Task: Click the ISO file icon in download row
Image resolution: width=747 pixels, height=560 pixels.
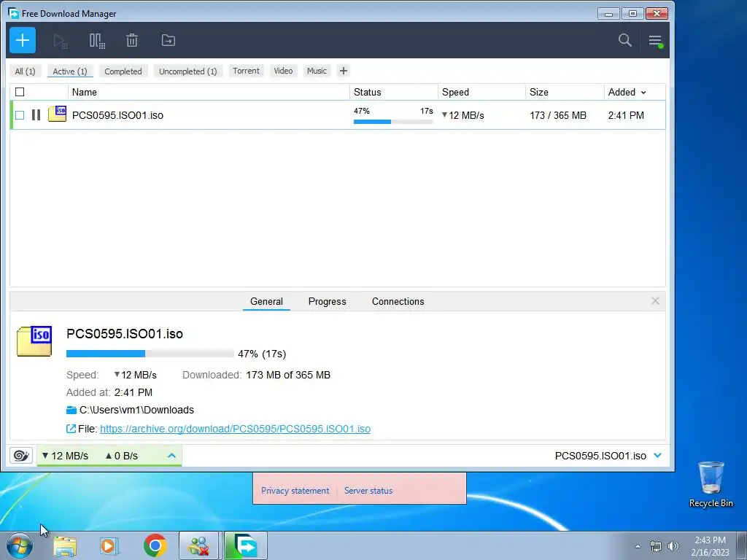Action: click(57, 114)
